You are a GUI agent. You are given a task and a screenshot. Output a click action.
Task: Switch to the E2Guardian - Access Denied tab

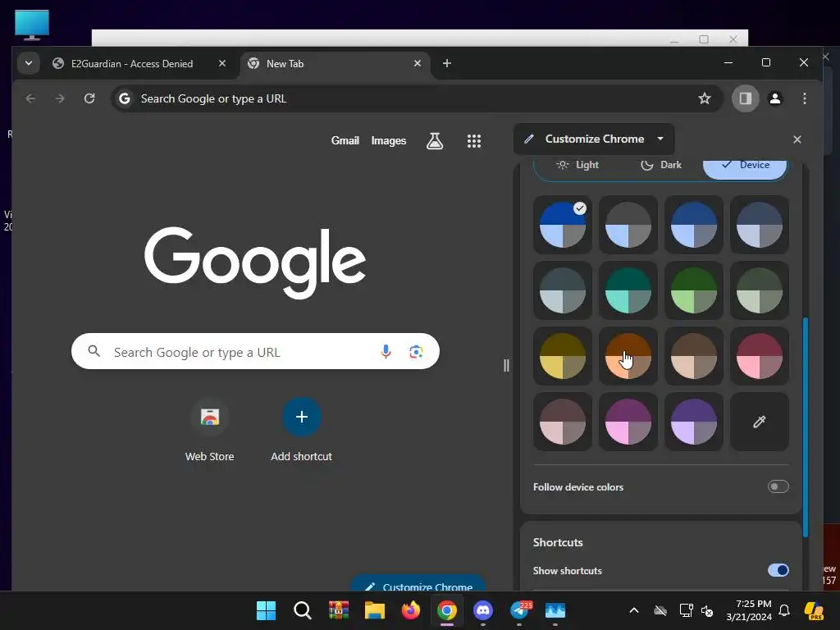(x=132, y=63)
